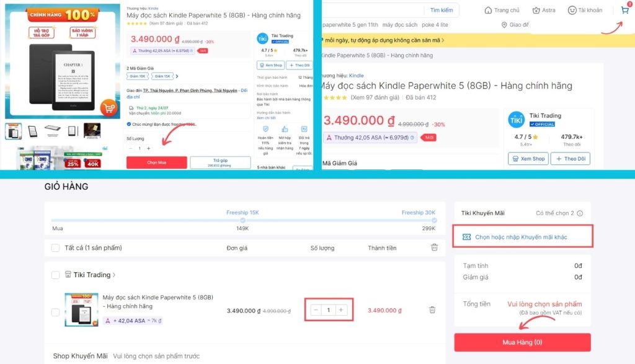635x364 pixels.
Task: Click the OMO 25% 40K promo banner
Action: 61,158
